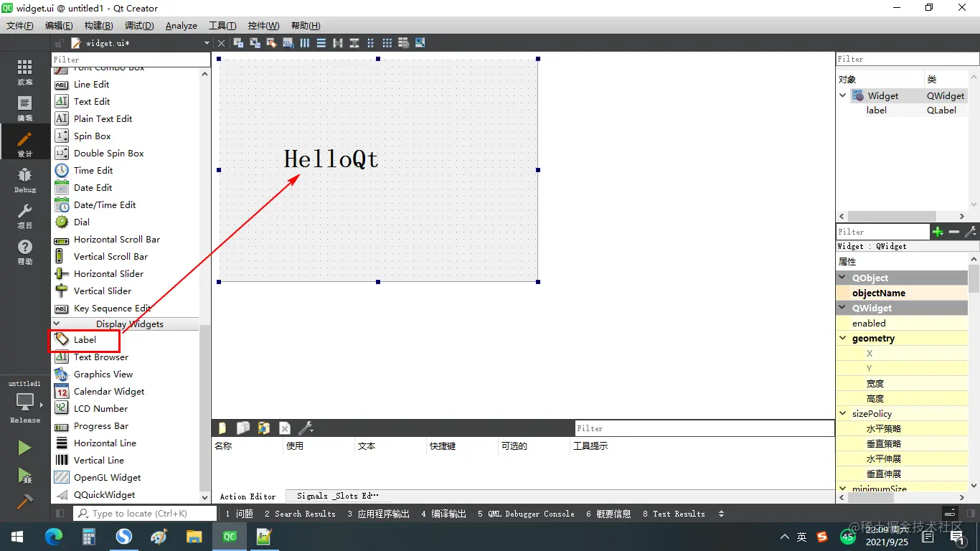Click the green Run button
The height and width of the screenshot is (551, 980).
click(25, 448)
